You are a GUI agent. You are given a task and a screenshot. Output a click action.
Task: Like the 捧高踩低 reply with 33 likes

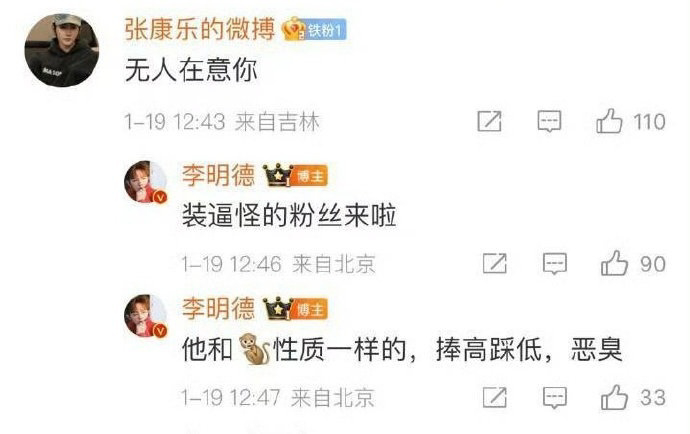(x=614, y=397)
